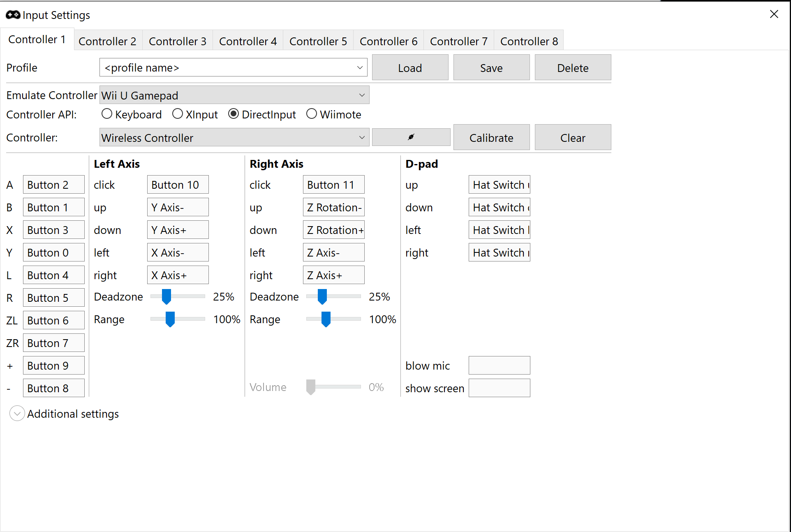
Task: Click the Right Axis down Z Rotation+ field
Action: click(x=333, y=230)
